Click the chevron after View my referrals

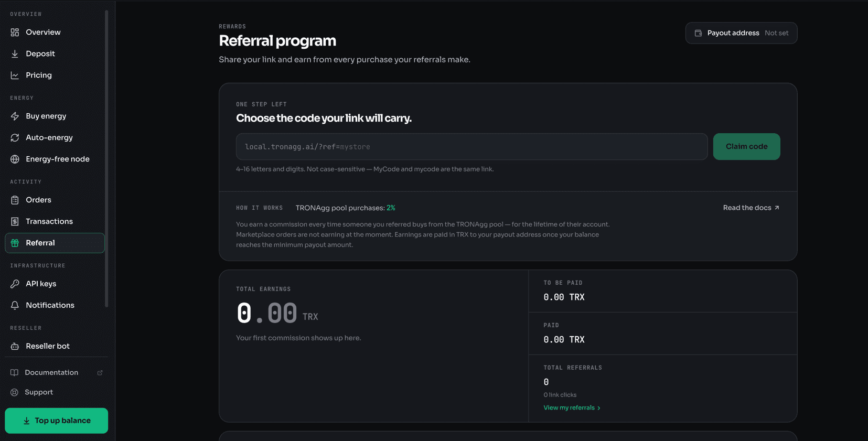pyautogui.click(x=599, y=408)
